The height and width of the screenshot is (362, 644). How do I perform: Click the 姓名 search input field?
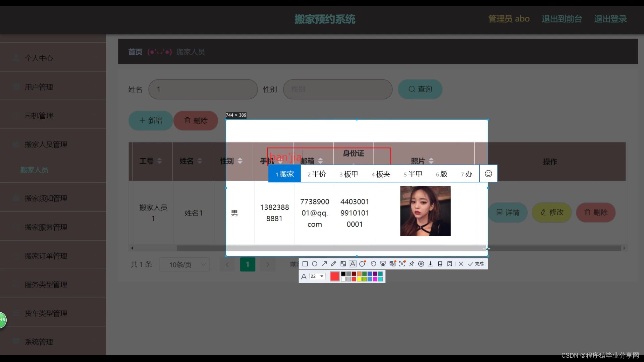(x=203, y=89)
